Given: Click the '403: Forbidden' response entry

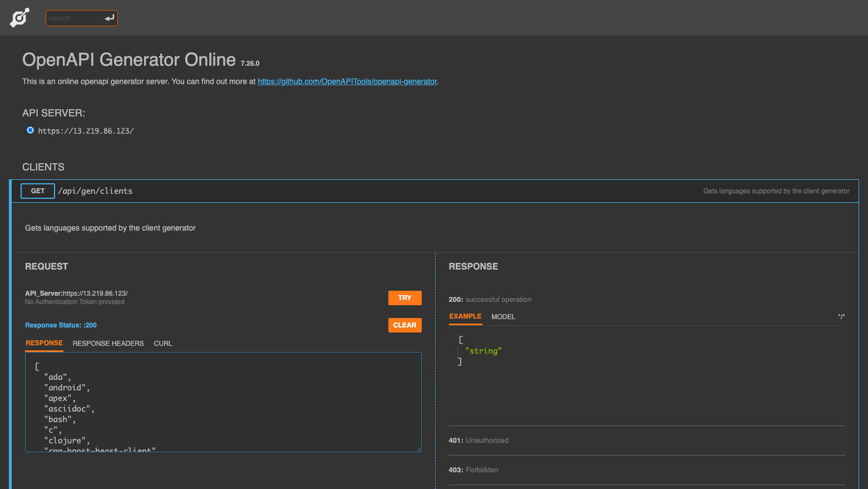Looking at the screenshot, I should (x=473, y=470).
